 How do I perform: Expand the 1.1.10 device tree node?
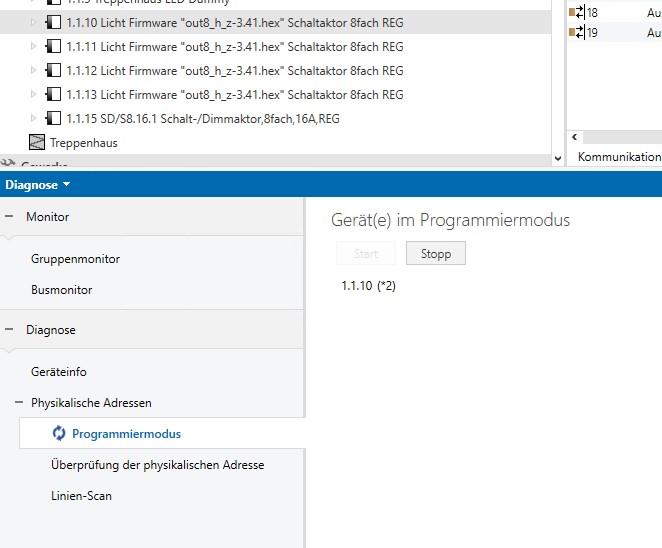pos(33,22)
